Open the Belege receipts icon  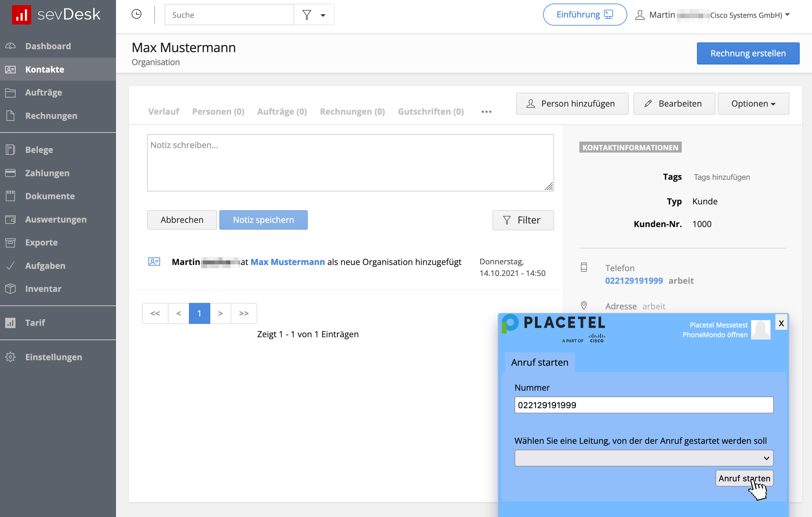(x=10, y=150)
